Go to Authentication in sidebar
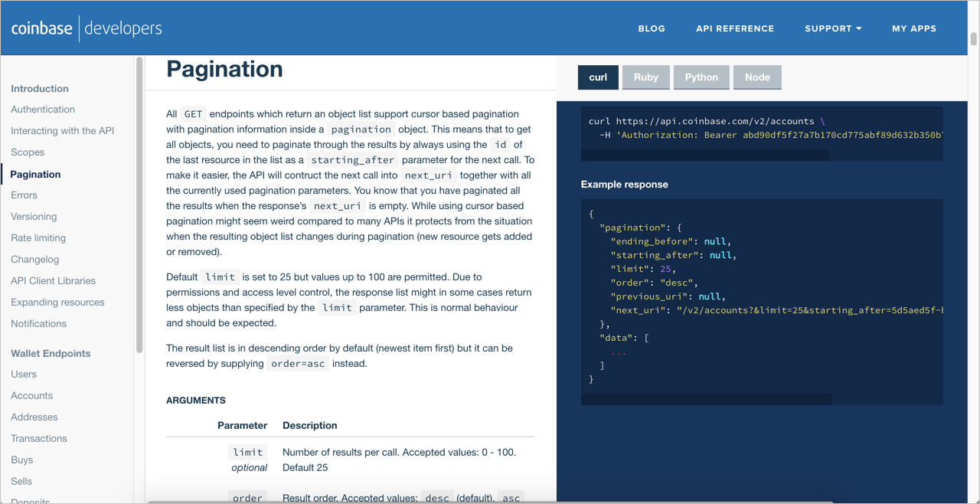Viewport: 980px width, 504px height. pos(43,110)
